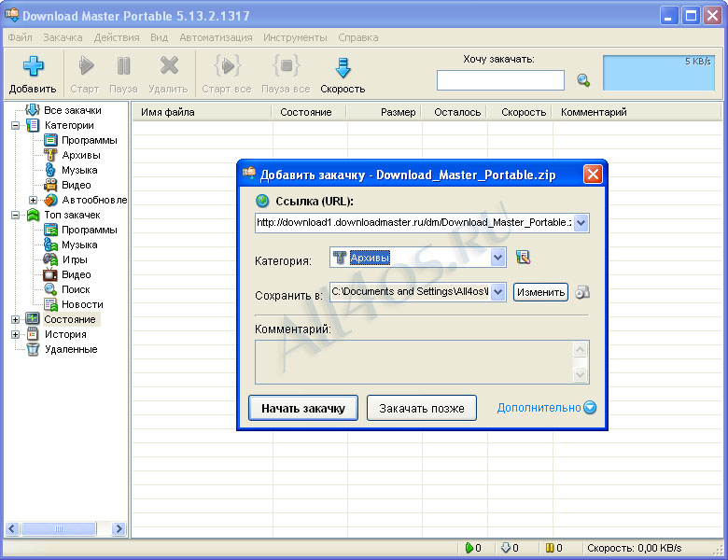
Task: Click the search magnifier icon next to Хочу закачать
Action: click(583, 80)
